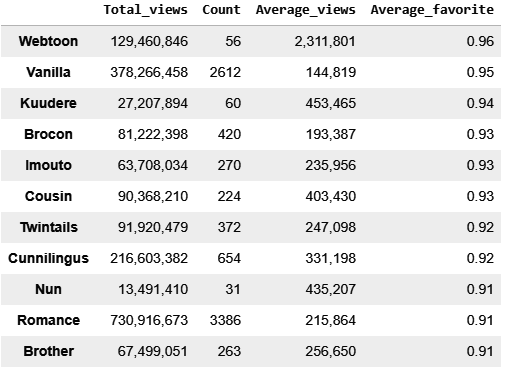This screenshot has width=507, height=374.
Task: Click the Total_views column header
Action: click(x=145, y=10)
